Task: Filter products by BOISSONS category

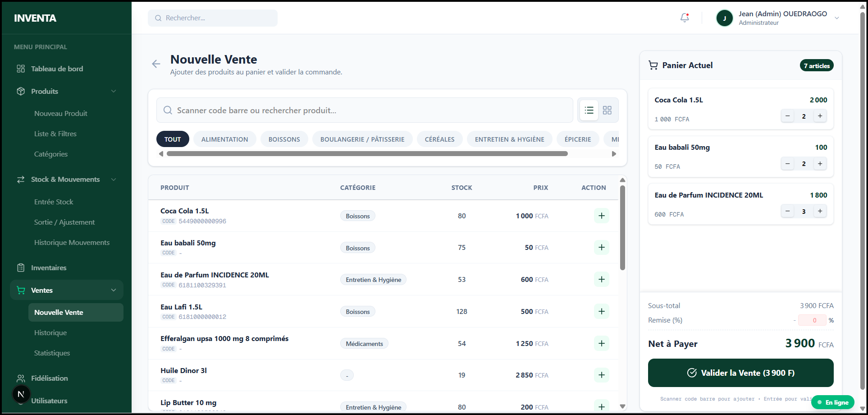Action: 284,139
